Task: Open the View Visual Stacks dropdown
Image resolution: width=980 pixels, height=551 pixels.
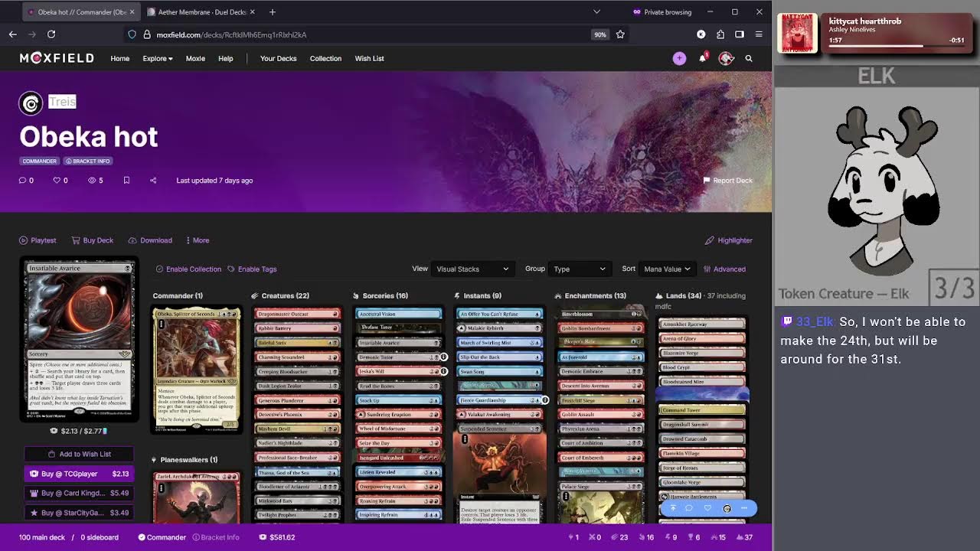Action: [472, 269]
